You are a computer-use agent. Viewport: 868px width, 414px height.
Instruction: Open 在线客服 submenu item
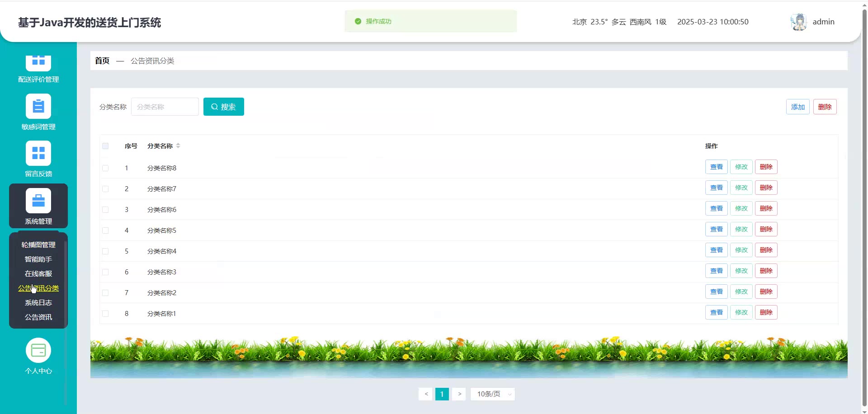[38, 273]
